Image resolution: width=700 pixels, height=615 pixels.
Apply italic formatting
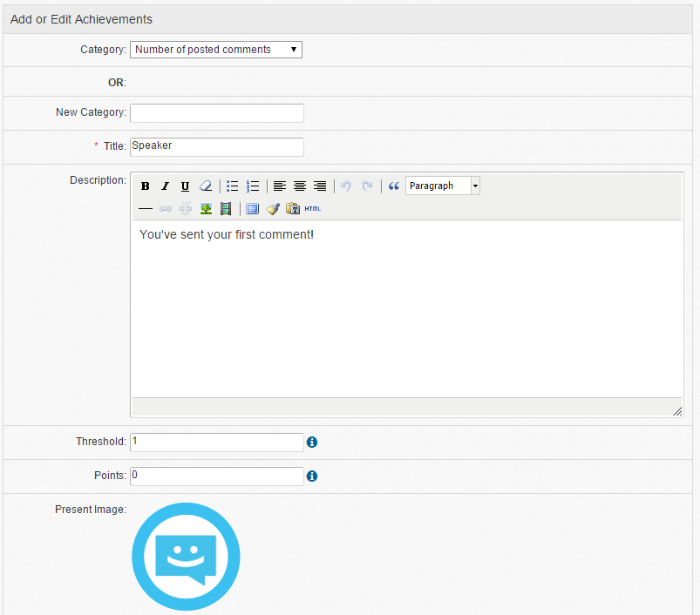165,186
